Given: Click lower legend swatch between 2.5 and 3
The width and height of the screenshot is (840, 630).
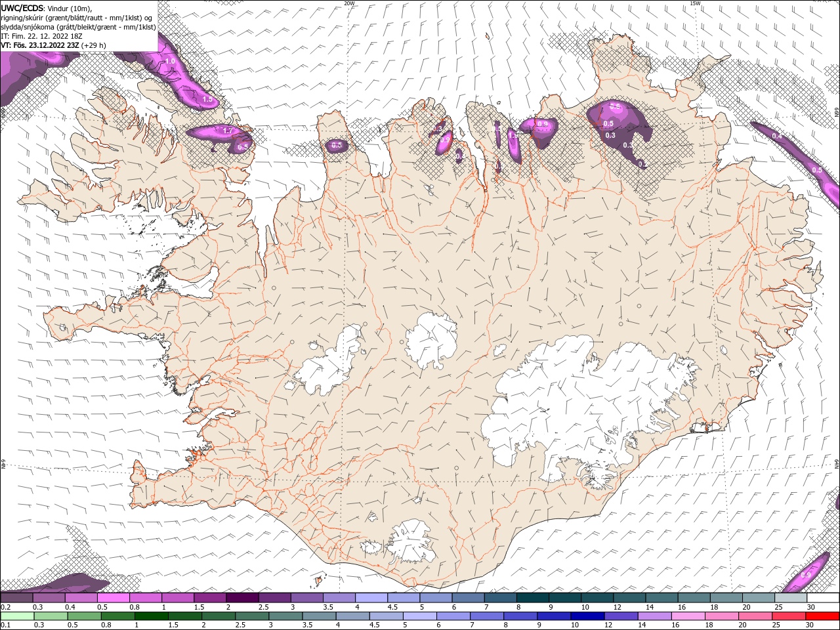Looking at the screenshot, I should pos(252,616).
